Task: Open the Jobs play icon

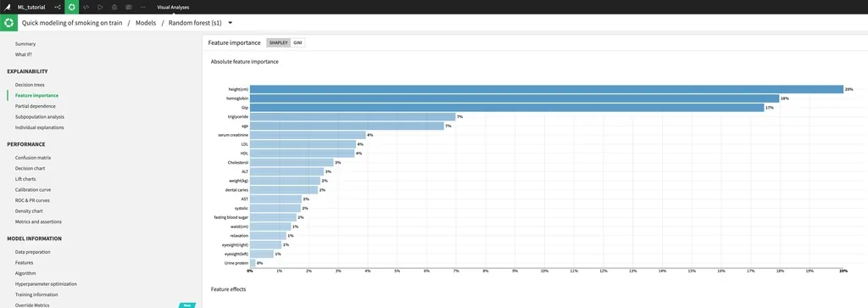Action: 100,7
